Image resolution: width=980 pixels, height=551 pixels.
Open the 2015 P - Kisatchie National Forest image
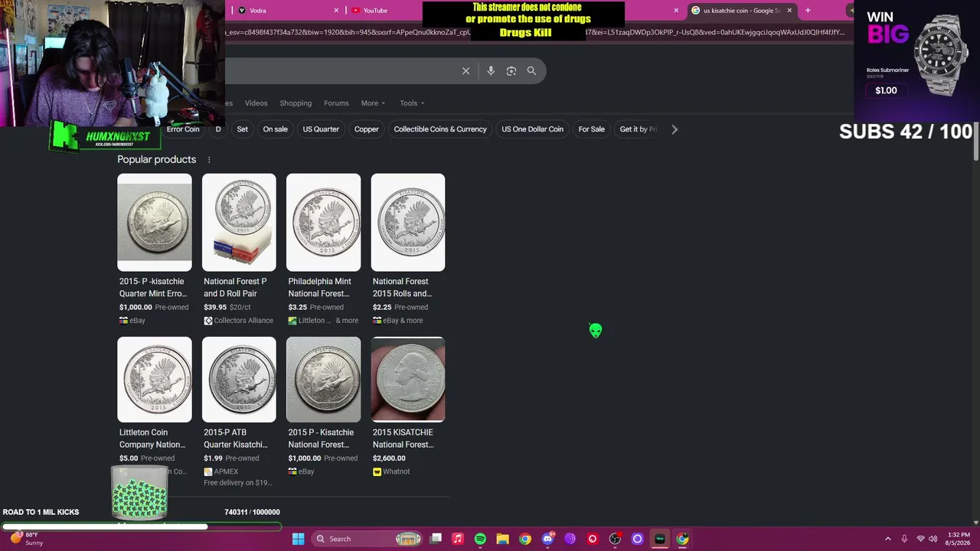pos(324,380)
